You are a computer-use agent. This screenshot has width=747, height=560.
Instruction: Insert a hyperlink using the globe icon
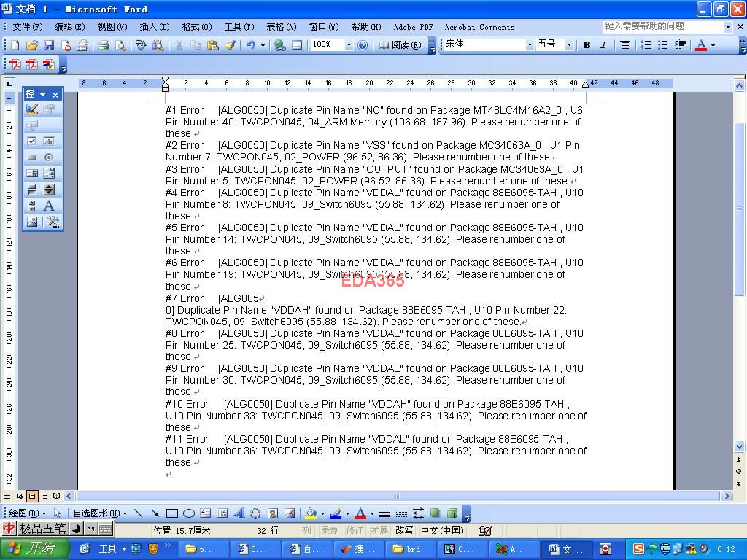[x=280, y=45]
